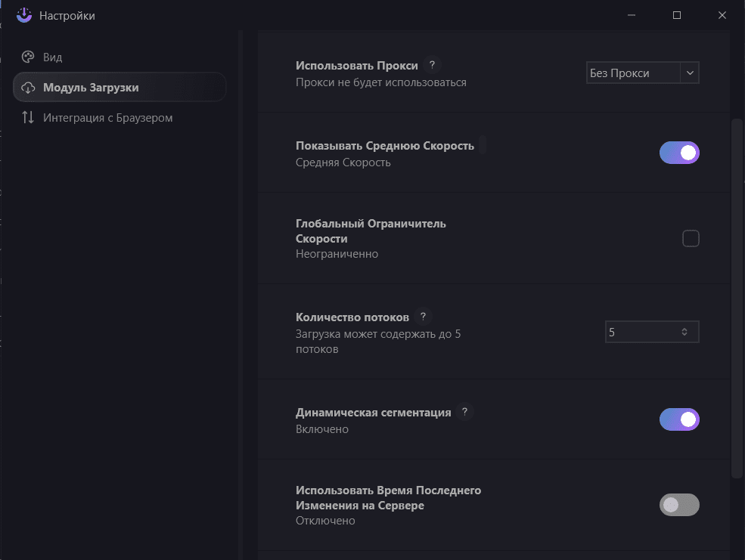
Task: Click the arrows icon for Интеграция с Браузером
Action: (x=28, y=118)
